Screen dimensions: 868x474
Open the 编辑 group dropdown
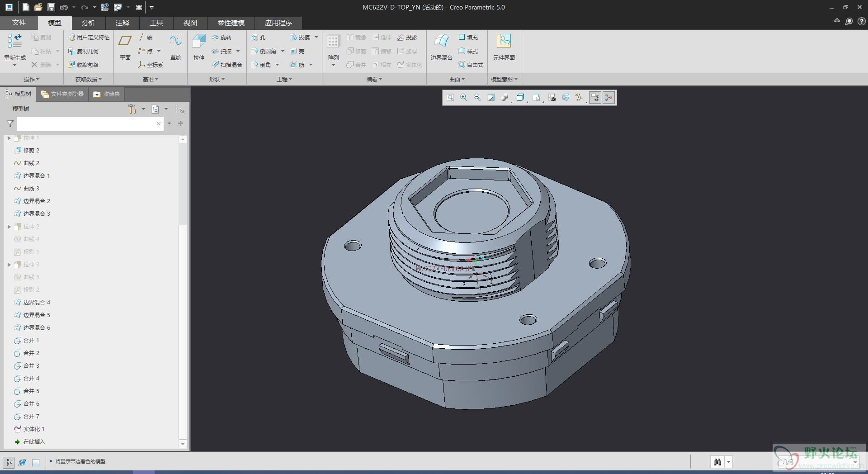(374, 80)
